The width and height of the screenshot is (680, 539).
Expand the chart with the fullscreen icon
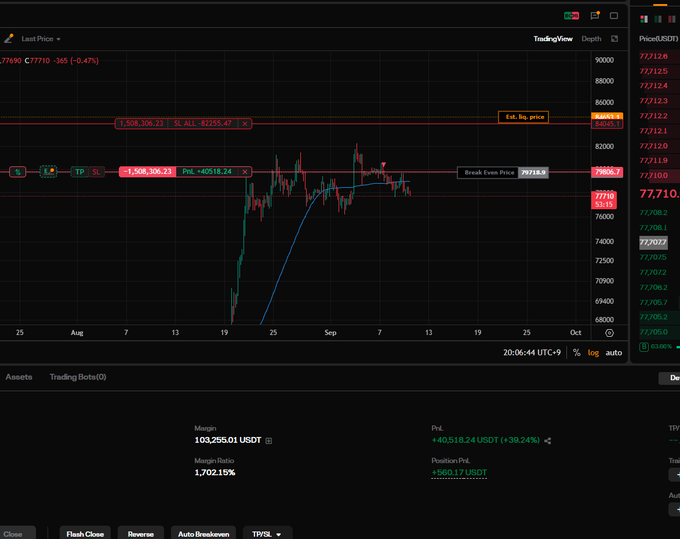615,39
